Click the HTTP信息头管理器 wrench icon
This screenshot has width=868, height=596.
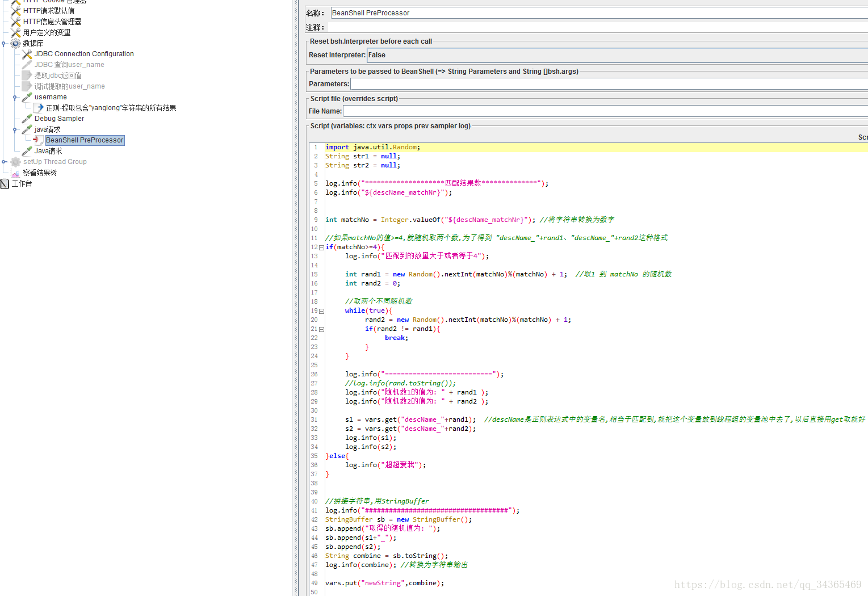click(x=16, y=22)
